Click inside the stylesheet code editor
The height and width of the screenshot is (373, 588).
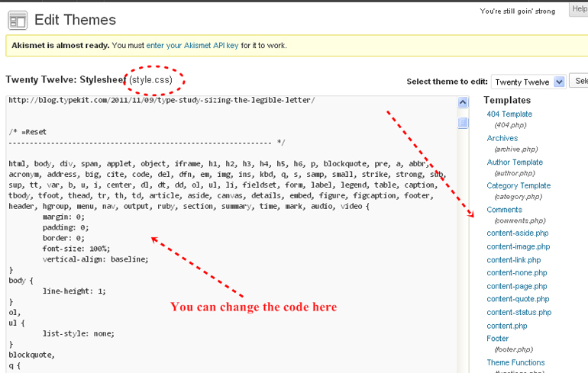click(229, 229)
